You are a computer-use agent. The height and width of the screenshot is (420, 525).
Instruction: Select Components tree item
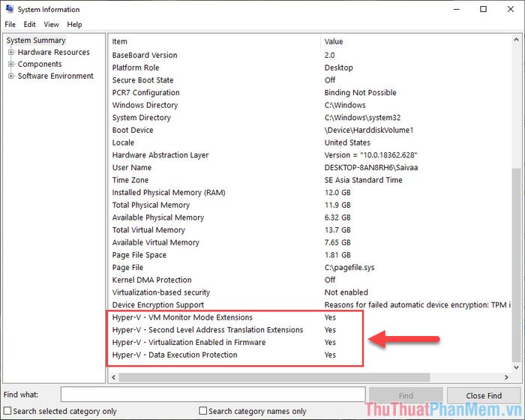[x=40, y=64]
